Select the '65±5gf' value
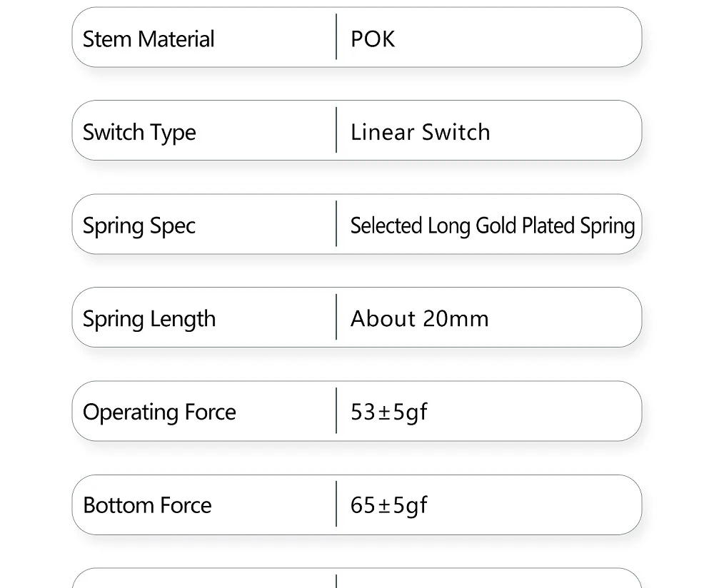The height and width of the screenshot is (588, 714). coord(389,505)
